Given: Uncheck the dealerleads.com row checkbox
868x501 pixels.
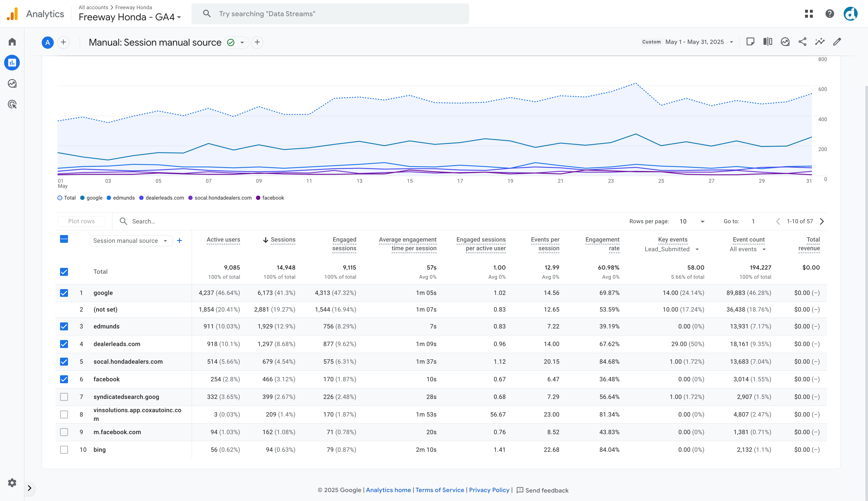Looking at the screenshot, I should click(x=64, y=344).
